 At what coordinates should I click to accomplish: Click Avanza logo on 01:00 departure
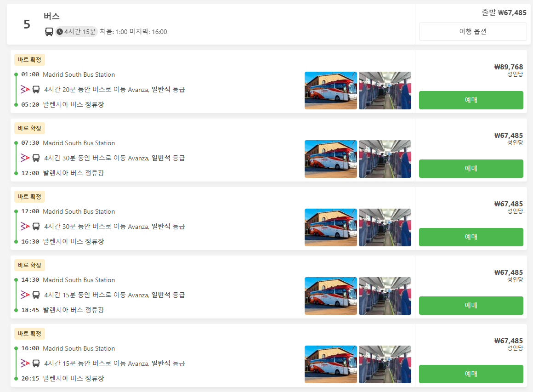tap(25, 90)
